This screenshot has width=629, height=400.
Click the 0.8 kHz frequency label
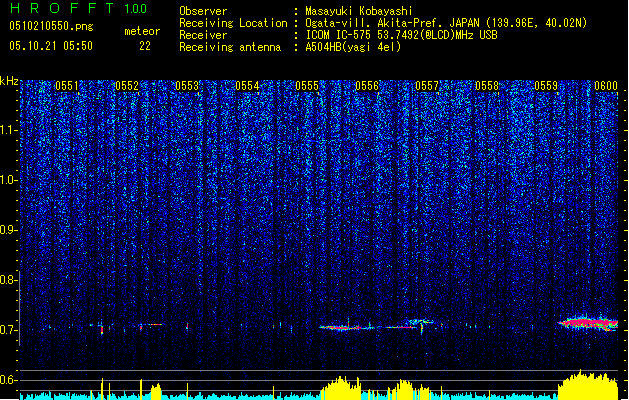pos(8,280)
